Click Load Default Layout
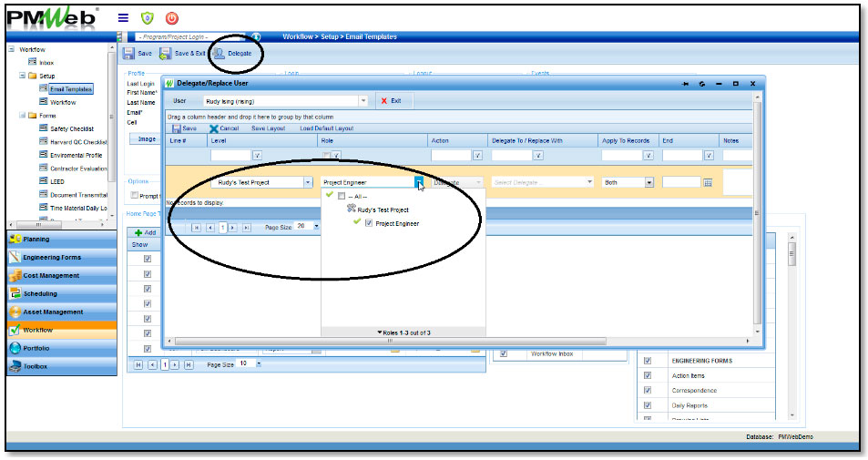Screen dimensions: 868x460 327,128
